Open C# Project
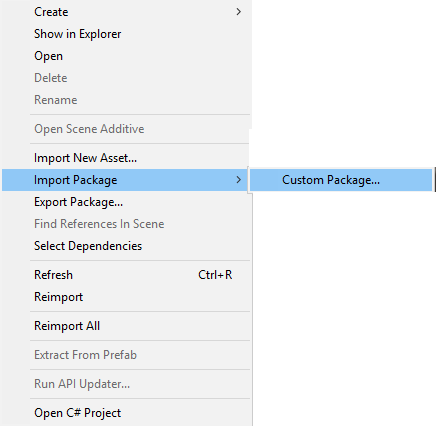The width and height of the screenshot is (436, 426). [126, 413]
